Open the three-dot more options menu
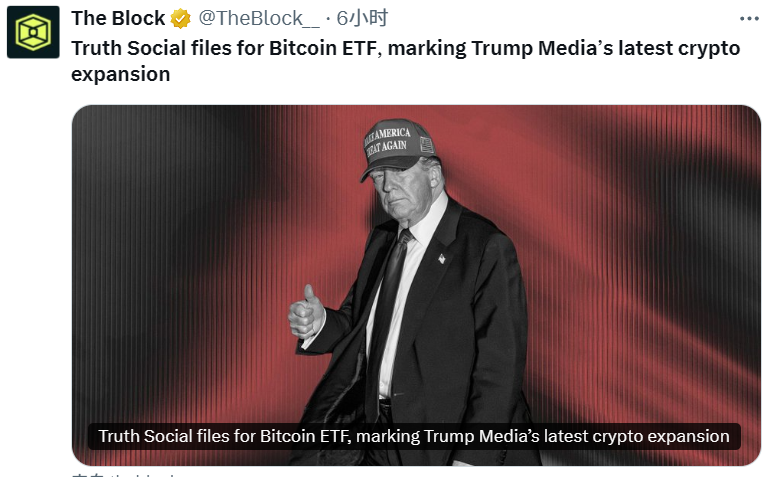This screenshot has height=477, width=769. point(749,19)
